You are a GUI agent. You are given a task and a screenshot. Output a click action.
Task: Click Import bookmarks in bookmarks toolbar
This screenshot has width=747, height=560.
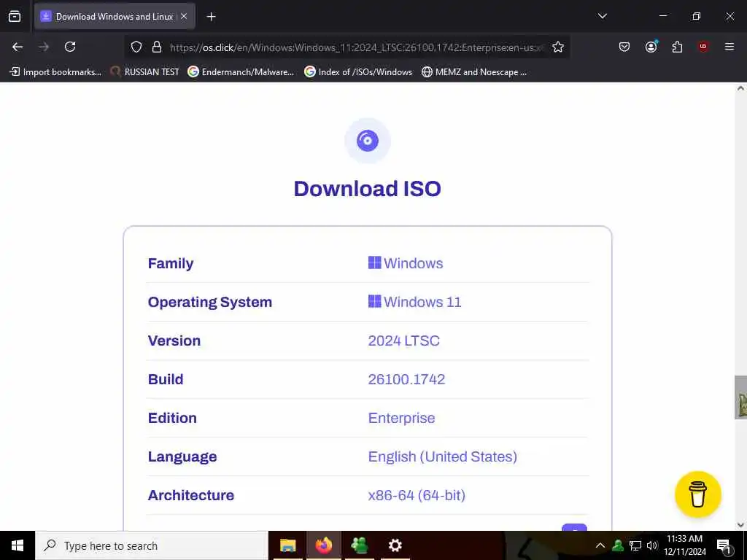click(x=55, y=72)
